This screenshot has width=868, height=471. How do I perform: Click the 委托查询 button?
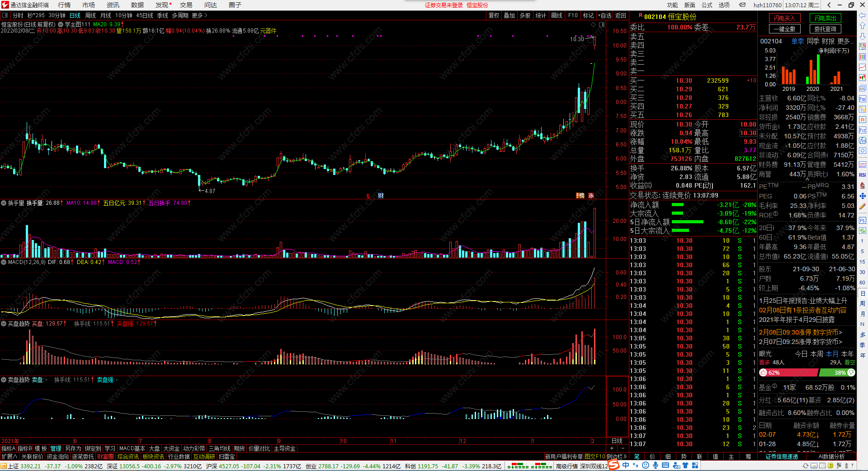coord(826,29)
